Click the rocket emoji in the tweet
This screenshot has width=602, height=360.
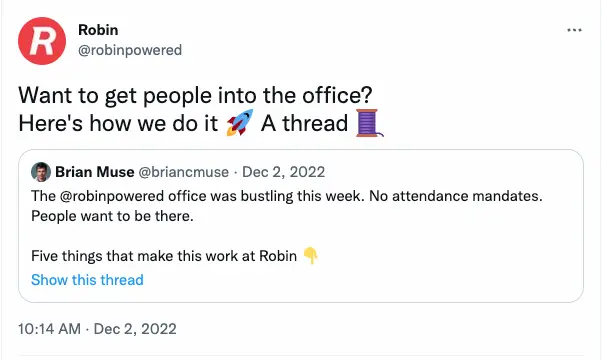pos(240,123)
